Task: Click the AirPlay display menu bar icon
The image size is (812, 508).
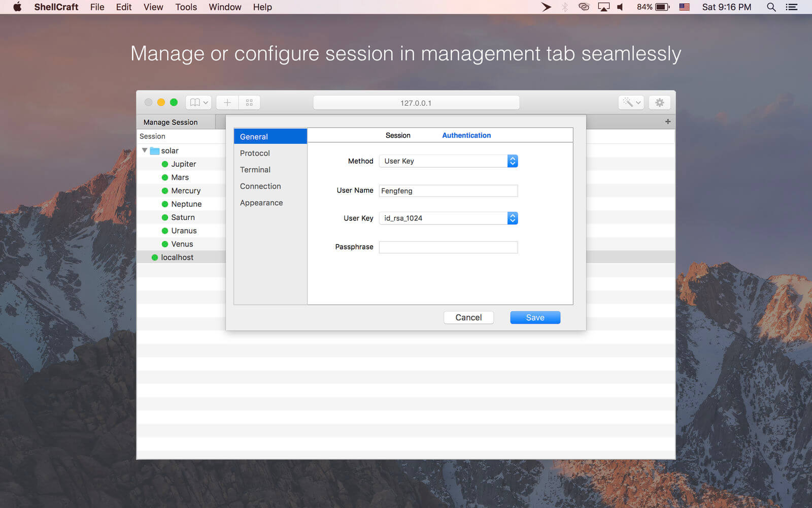Action: click(x=603, y=7)
